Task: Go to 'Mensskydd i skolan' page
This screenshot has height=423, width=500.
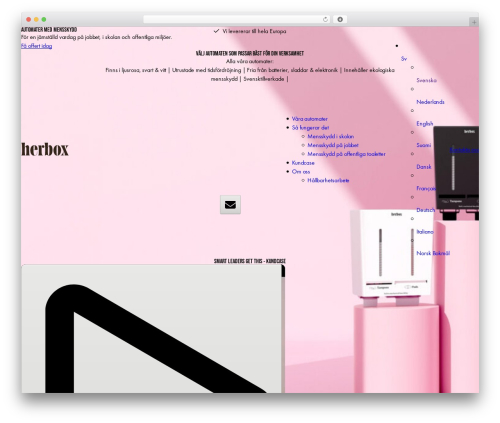Action: tap(331, 136)
